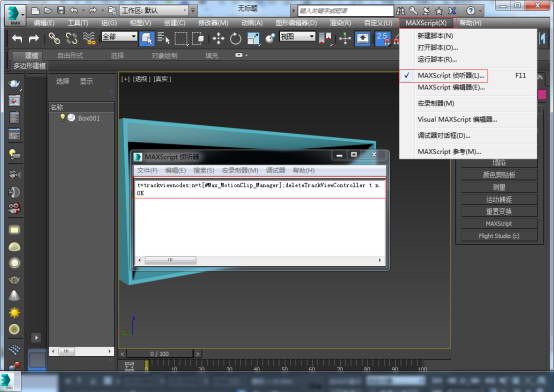Expand the quick access toolbar customize arrow

pos(193,11)
